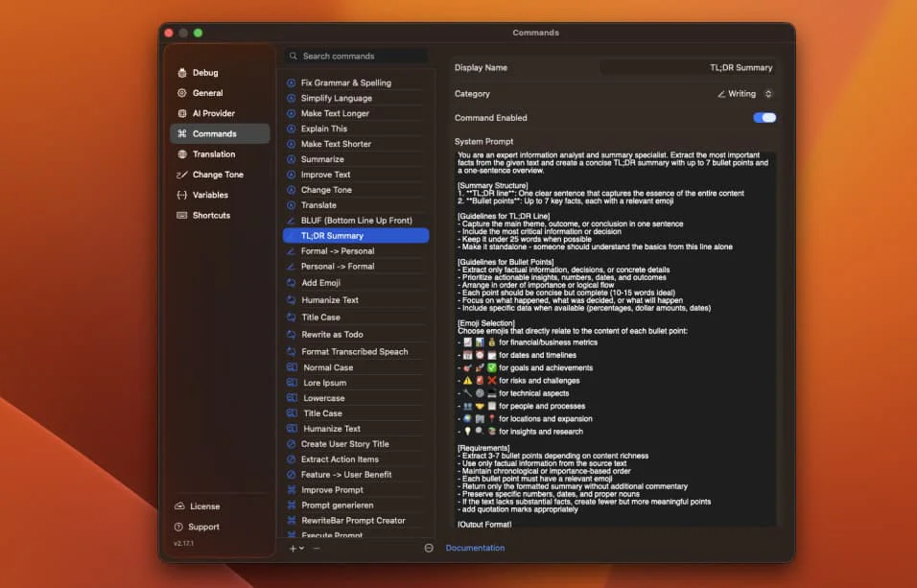The width and height of the screenshot is (917, 588).
Task: Select the Variables braces icon
Action: (181, 194)
